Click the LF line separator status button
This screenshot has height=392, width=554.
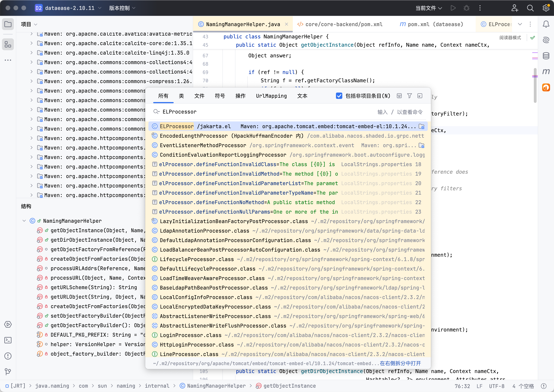(480, 386)
